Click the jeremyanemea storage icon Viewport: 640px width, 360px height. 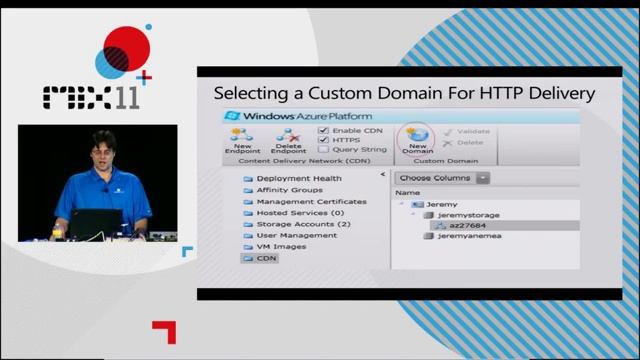(x=428, y=236)
